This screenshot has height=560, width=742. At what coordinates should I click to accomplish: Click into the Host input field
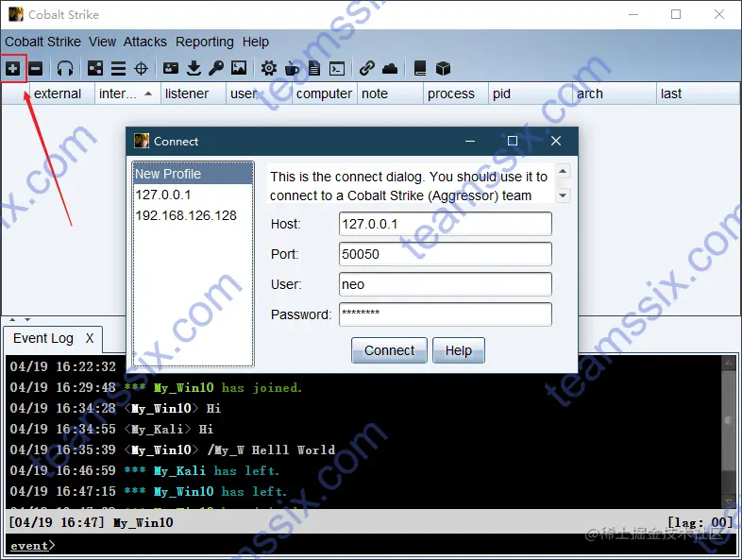446,224
